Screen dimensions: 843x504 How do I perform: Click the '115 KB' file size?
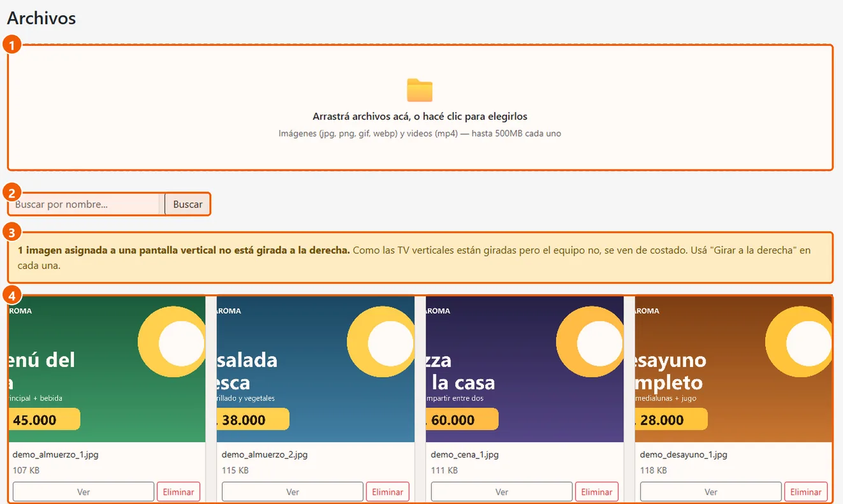pyautogui.click(x=235, y=470)
